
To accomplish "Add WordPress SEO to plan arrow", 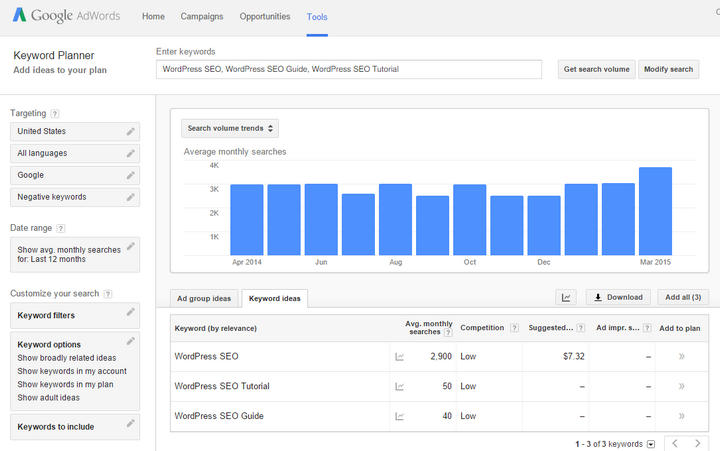I will (x=681, y=356).
